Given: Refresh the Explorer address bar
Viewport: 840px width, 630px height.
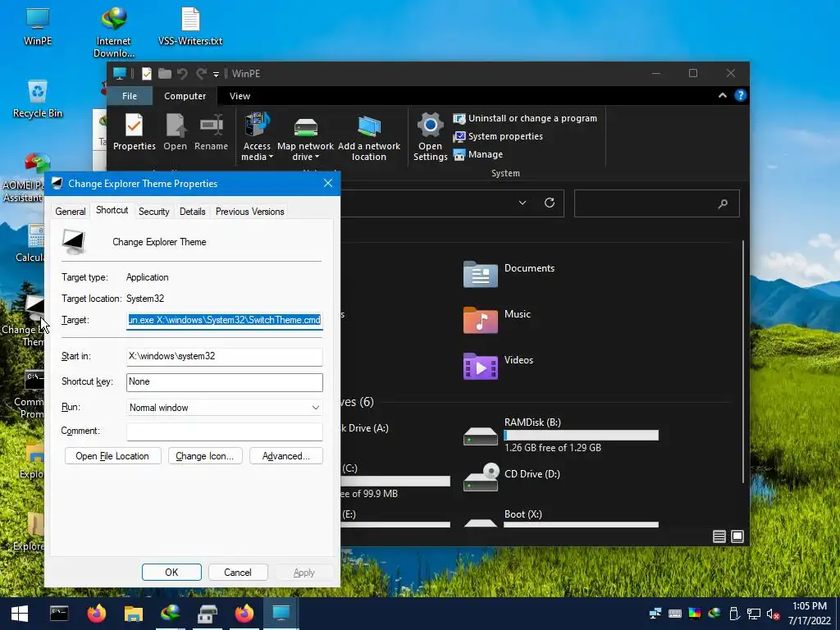Looking at the screenshot, I should [x=549, y=203].
